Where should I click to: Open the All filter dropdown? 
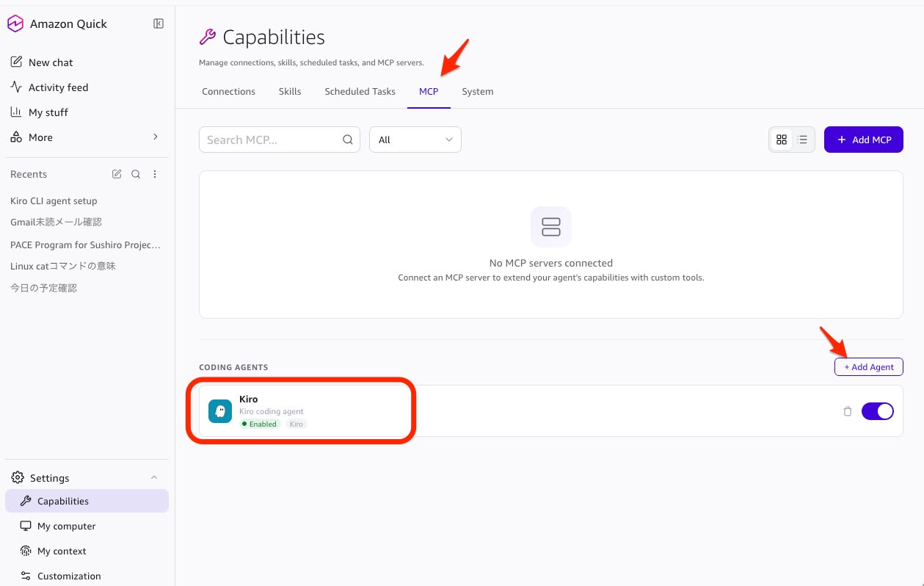415,140
